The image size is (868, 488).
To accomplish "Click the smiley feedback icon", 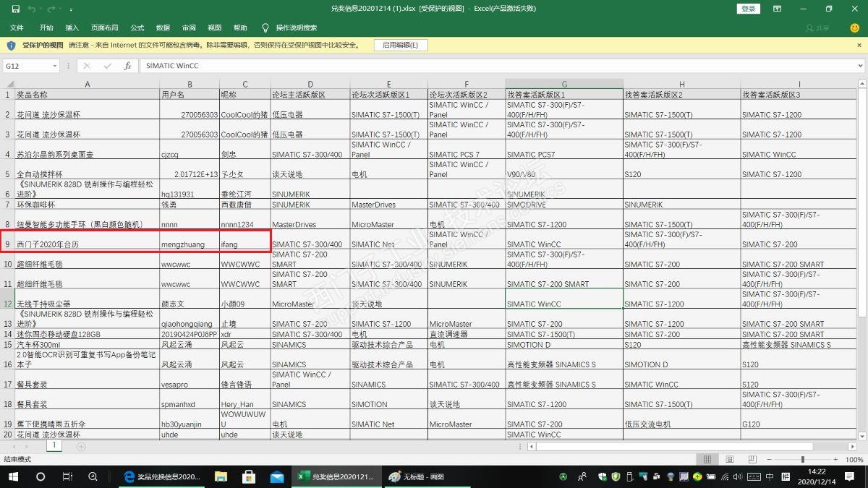I will [x=855, y=27].
